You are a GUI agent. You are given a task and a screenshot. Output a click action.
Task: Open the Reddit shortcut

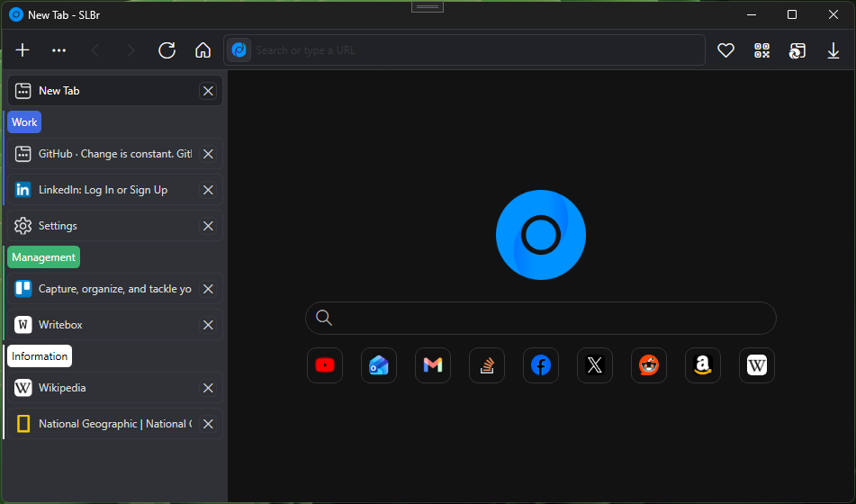tap(649, 365)
